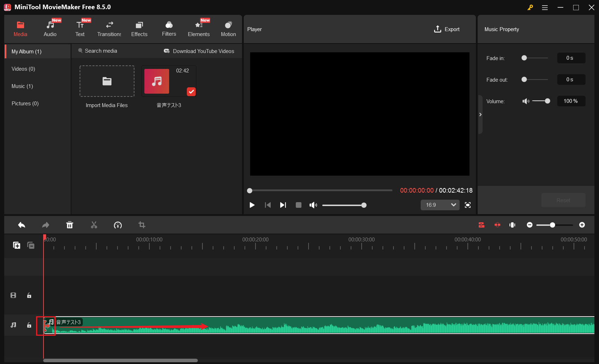This screenshot has height=364, width=599.
Task: Click the Undo icon above the timeline
Action: coord(22,225)
